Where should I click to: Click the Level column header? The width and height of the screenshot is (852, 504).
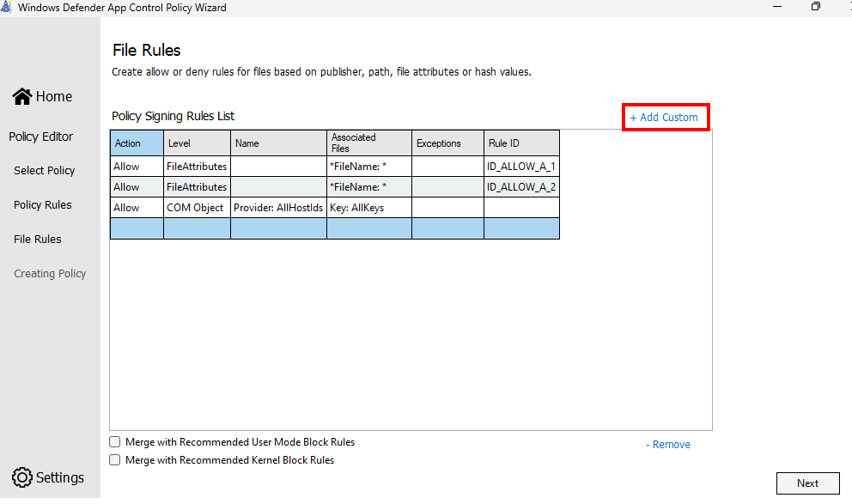click(197, 143)
